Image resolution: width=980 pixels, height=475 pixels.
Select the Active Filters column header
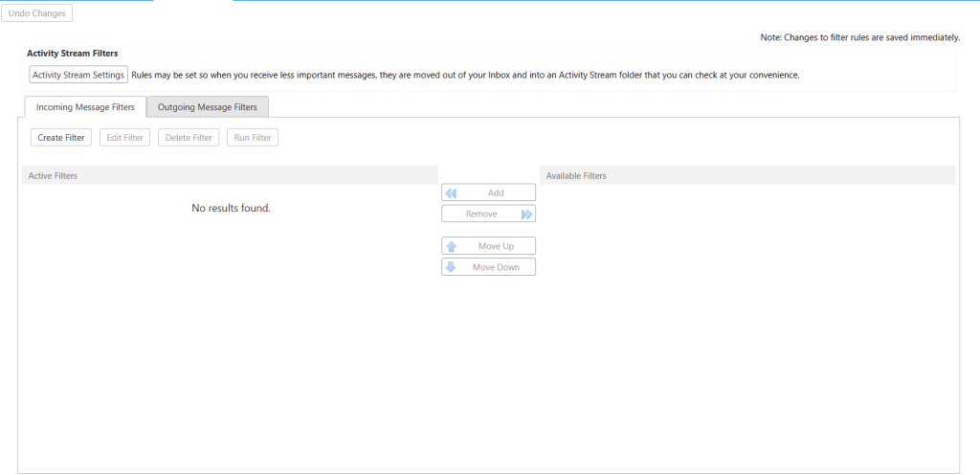coord(230,175)
